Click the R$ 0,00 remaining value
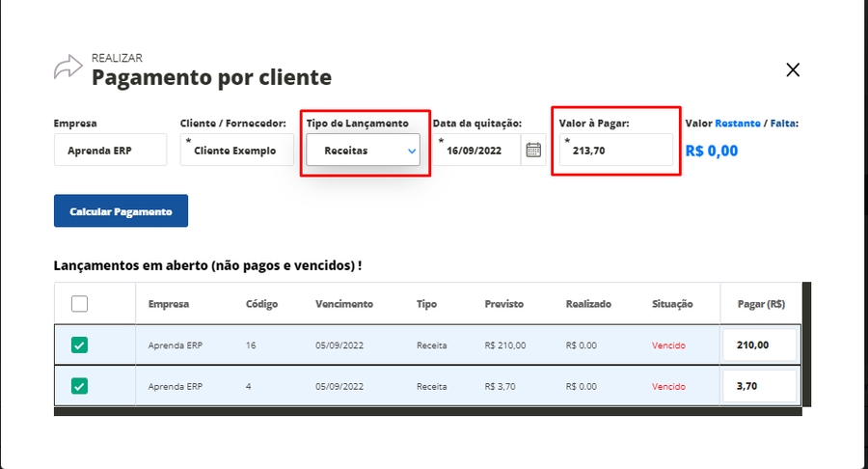 pos(711,151)
